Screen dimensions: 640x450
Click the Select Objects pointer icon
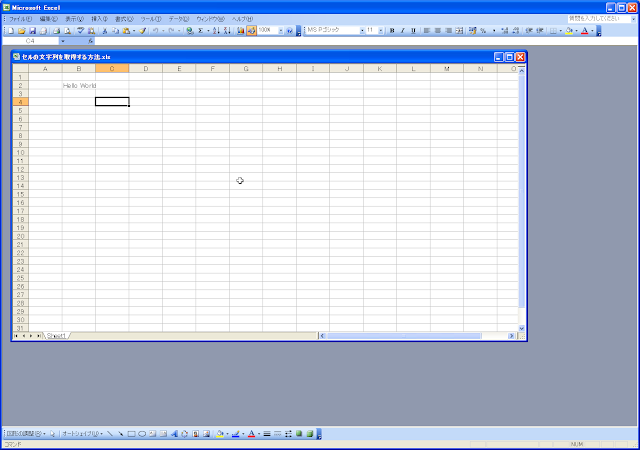click(53, 434)
